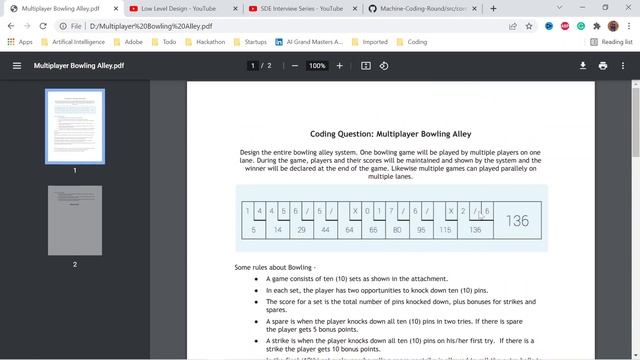The height and width of the screenshot is (360, 640).
Task: Open the Adobe bookmark folder
Action: 128,42
